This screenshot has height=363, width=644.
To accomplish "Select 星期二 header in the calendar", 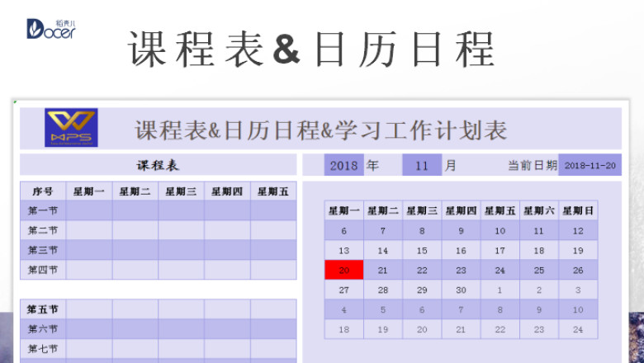I will click(383, 211).
